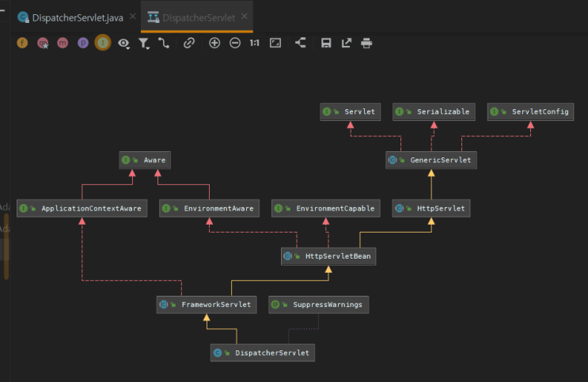This screenshot has height=382, width=588.
Task: Toggle the Fields category button
Action: (22, 43)
